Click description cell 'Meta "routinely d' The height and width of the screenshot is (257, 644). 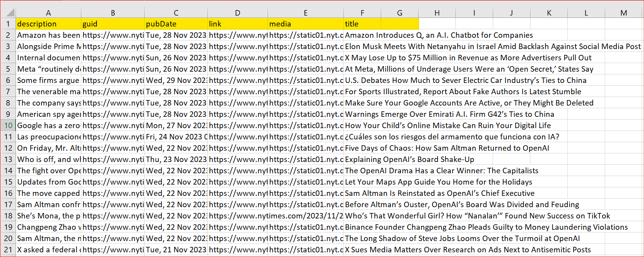(x=48, y=69)
